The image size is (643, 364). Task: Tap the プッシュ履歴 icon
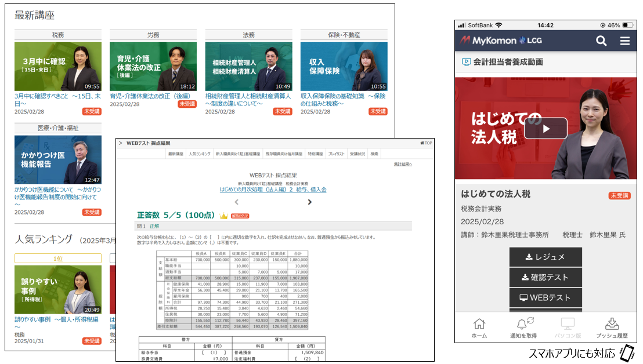612,328
